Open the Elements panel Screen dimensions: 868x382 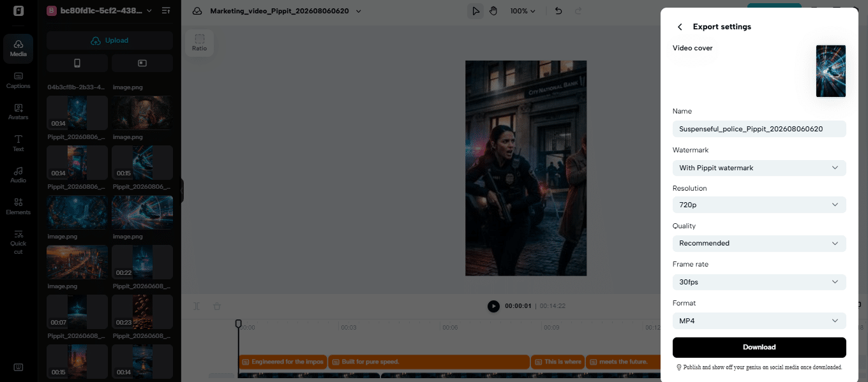click(x=18, y=206)
